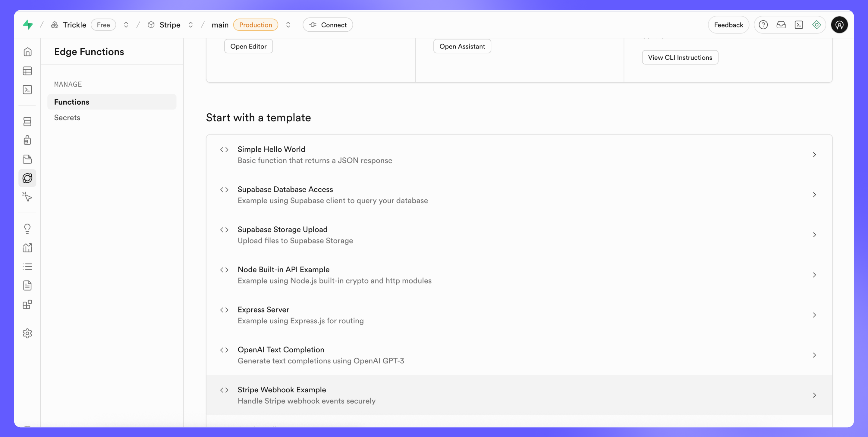868x437 pixels.
Task: Open Realtime cursor icon in sidebar
Action: (27, 197)
